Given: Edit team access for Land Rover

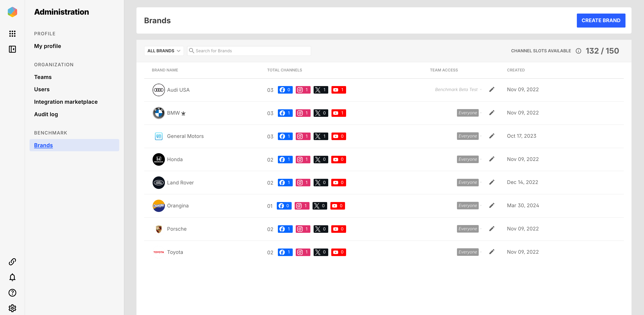Looking at the screenshot, I should tap(492, 182).
